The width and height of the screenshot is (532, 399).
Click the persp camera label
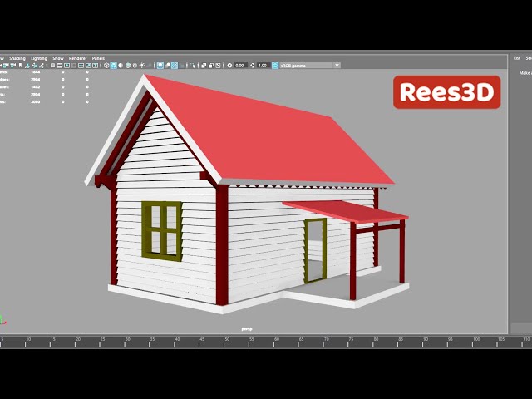coord(247,329)
